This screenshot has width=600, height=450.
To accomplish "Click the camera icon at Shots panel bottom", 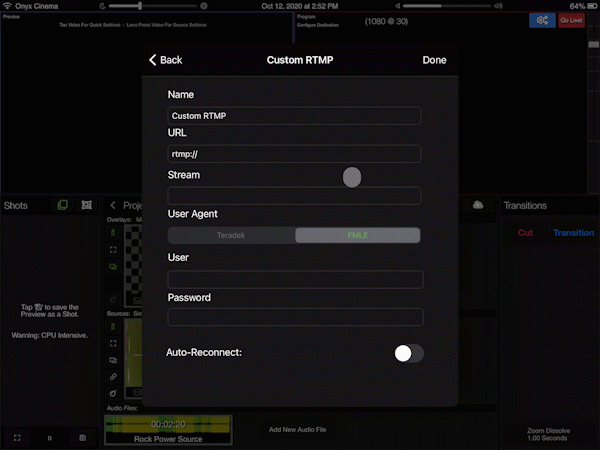I will pos(83,438).
